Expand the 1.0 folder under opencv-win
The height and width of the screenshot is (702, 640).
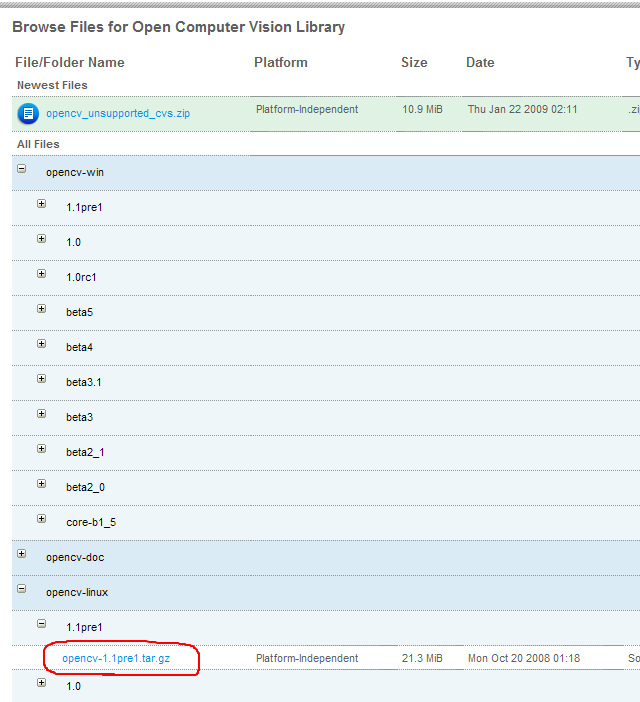42,239
